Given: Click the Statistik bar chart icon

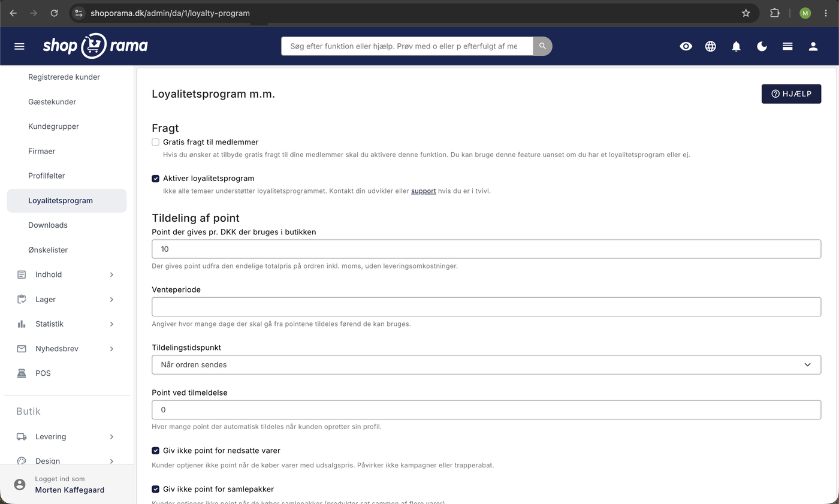Looking at the screenshot, I should 22,324.
